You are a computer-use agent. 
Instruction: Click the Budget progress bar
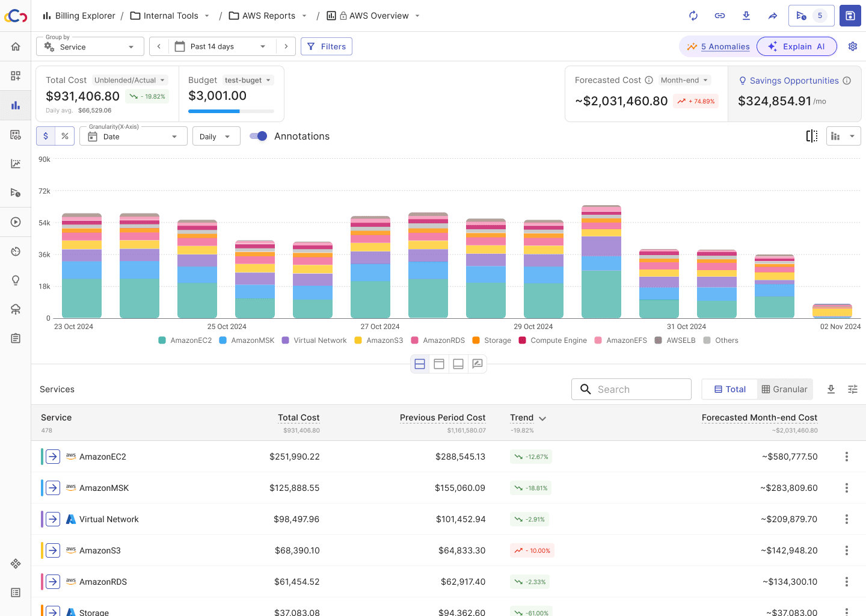coord(231,111)
